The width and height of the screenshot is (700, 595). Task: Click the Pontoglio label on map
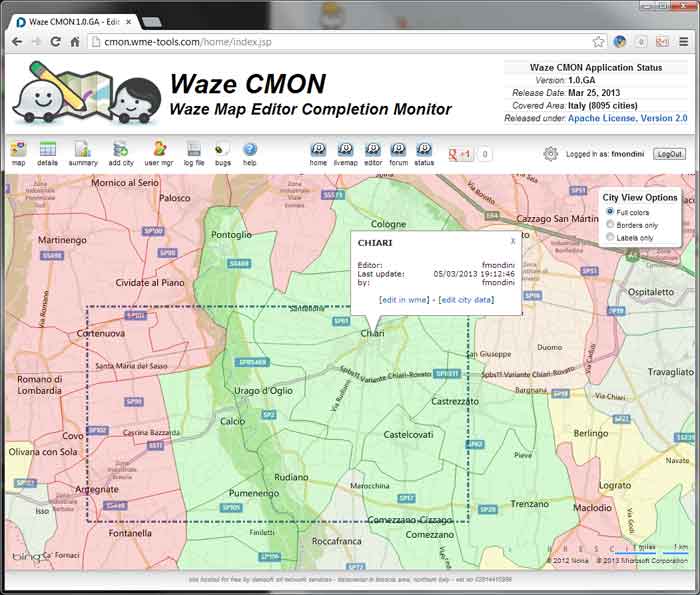tap(231, 235)
